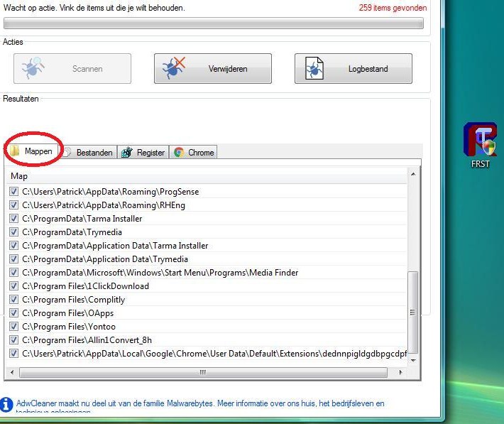Image resolution: width=504 pixels, height=424 pixels.
Task: Click the vertical scrollbar down arrow
Action: coord(413,360)
